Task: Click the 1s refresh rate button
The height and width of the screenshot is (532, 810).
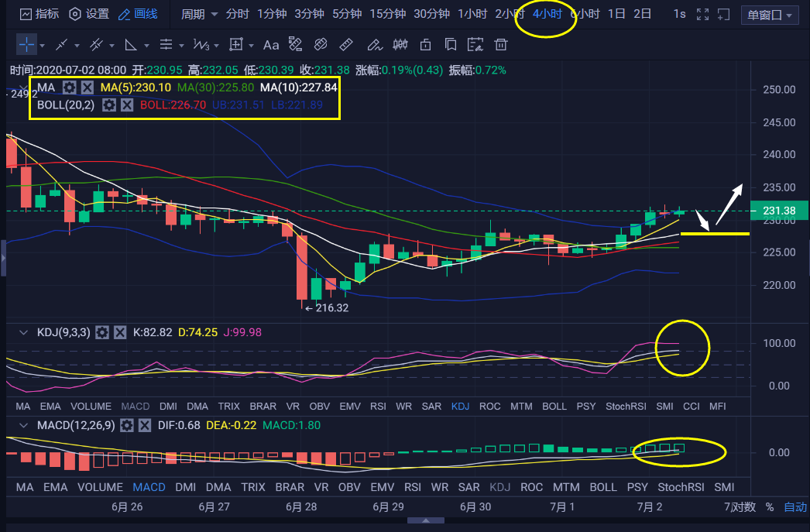Action: (x=679, y=14)
